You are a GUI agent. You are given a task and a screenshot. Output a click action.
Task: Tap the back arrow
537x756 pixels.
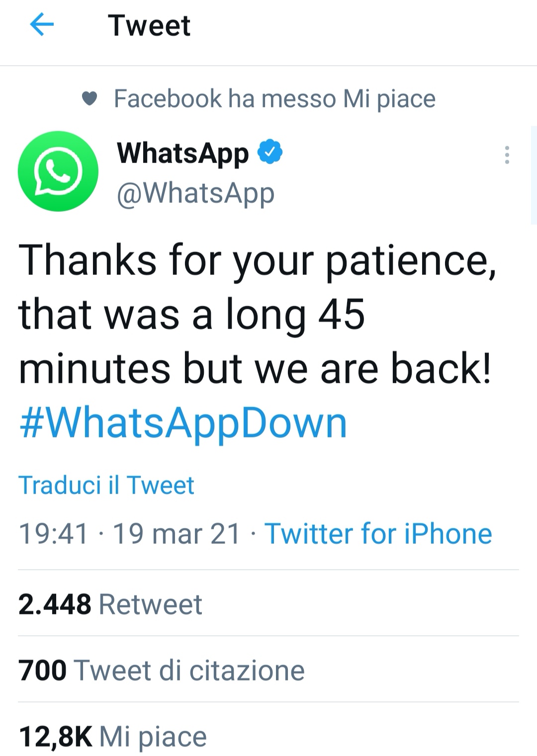(42, 25)
